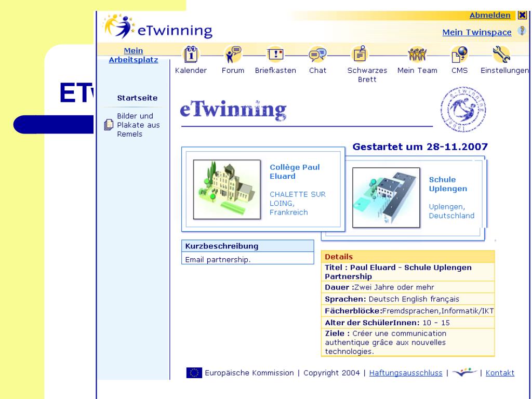Viewport: 532px width, 399px height.
Task: Click the text Uplengen, Deutschland
Action: tap(451, 211)
